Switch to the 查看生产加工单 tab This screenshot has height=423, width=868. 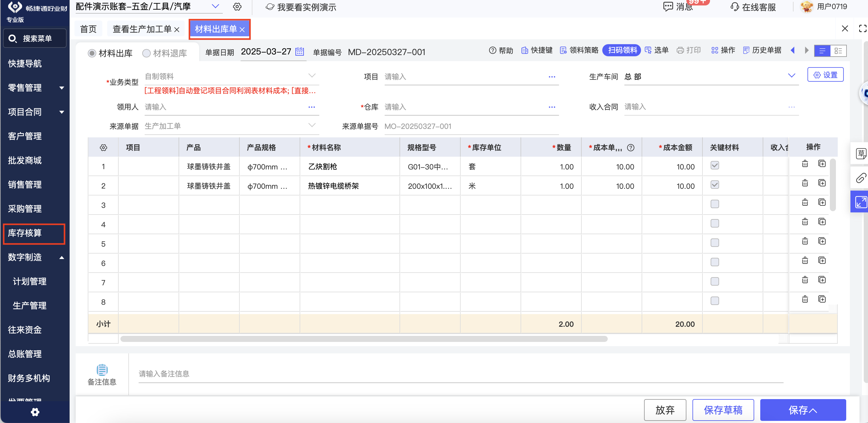pos(142,29)
